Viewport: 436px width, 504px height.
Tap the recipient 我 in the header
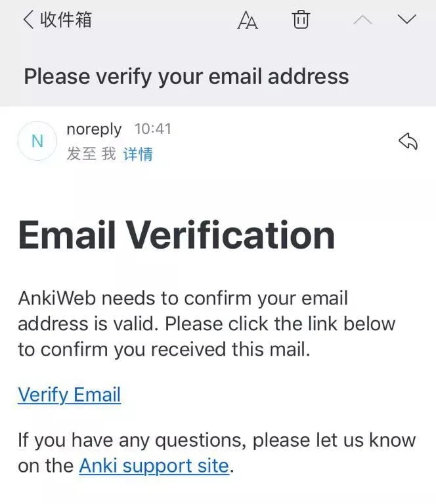[109, 154]
